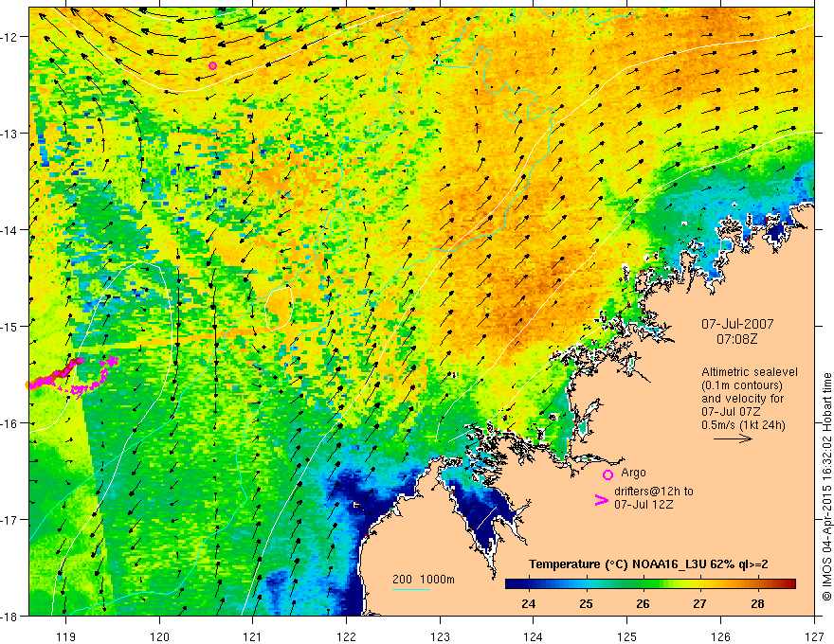Viewport: 834px width, 644px height.
Task: Click the 120 longitude axis label
Action: coord(159,636)
